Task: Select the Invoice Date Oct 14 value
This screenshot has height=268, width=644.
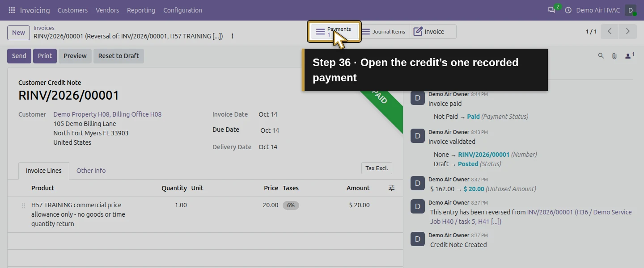Action: point(268,114)
